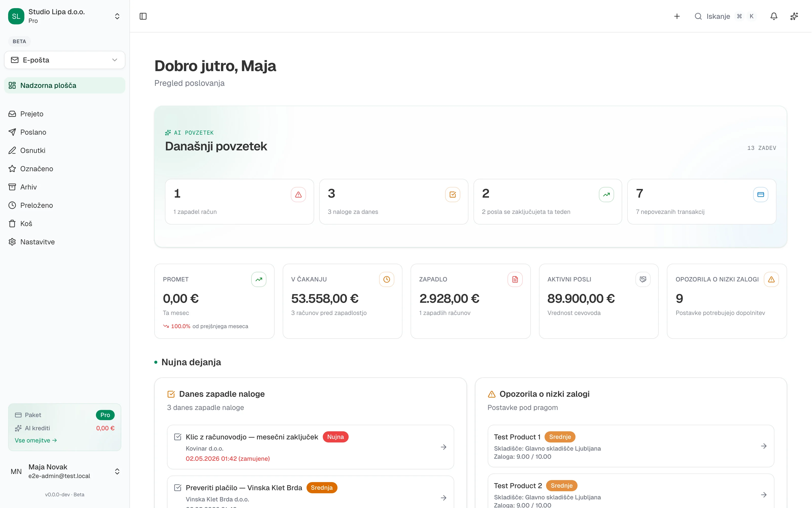The height and width of the screenshot is (508, 812).
Task: Open Preloženo snoozed items
Action: click(x=65, y=205)
